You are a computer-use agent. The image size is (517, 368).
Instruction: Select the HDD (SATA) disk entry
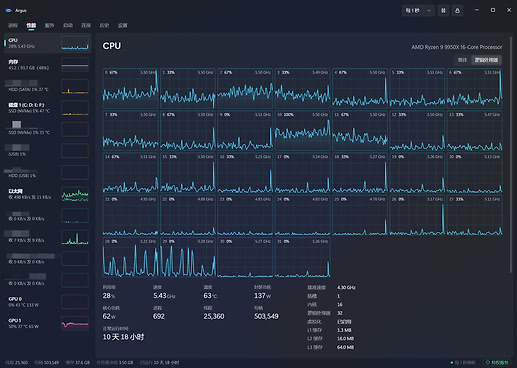pos(48,86)
